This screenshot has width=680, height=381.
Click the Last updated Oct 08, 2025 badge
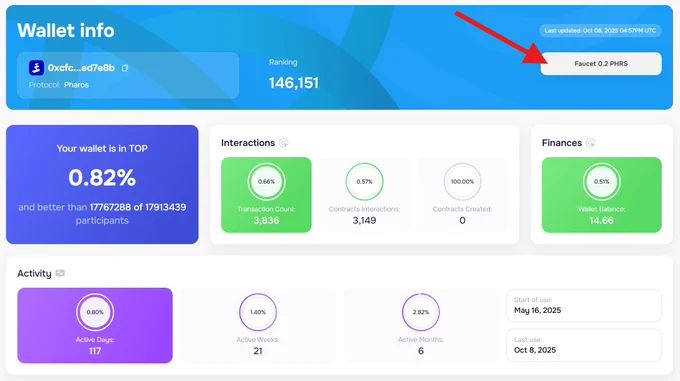click(x=600, y=31)
